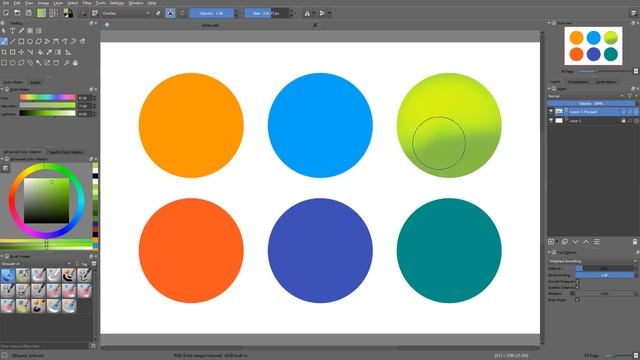
Task: Open the brush editor settings icon
Action: click(x=84, y=13)
